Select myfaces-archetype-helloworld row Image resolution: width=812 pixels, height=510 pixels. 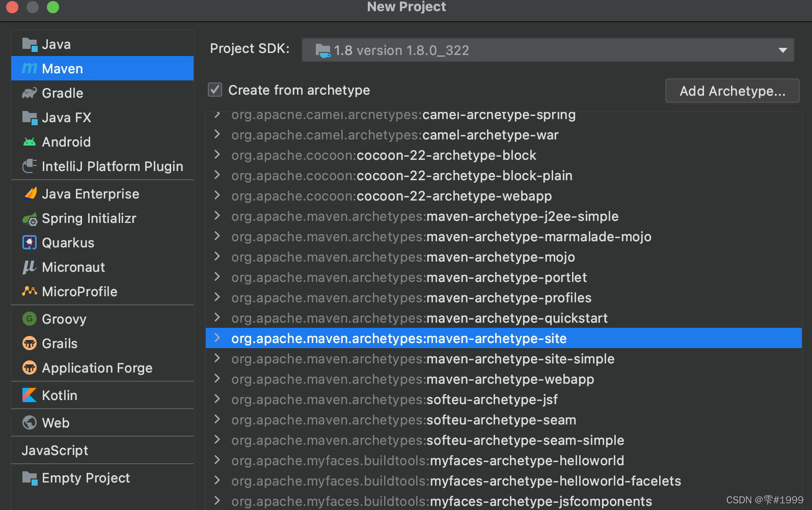click(x=503, y=460)
